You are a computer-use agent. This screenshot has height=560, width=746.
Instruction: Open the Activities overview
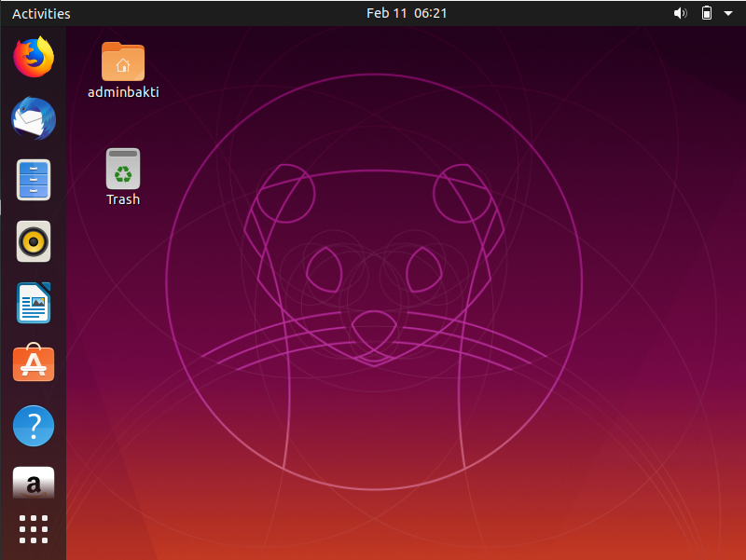41,13
